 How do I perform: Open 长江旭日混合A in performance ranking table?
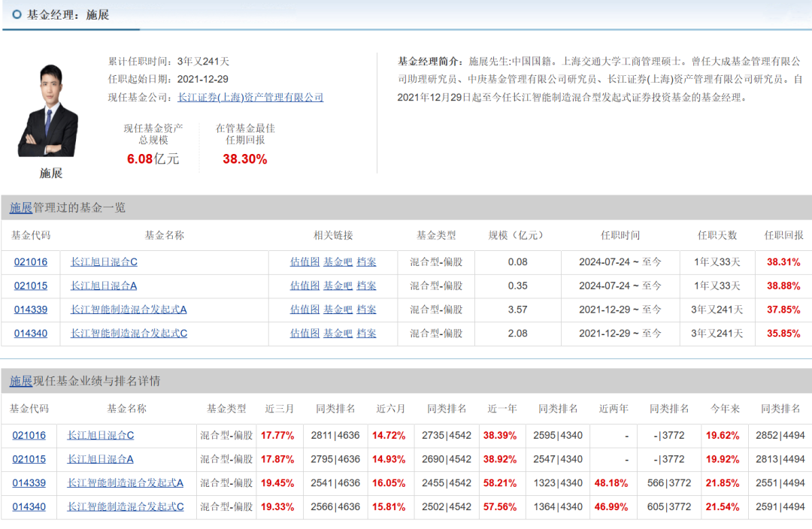point(100,459)
